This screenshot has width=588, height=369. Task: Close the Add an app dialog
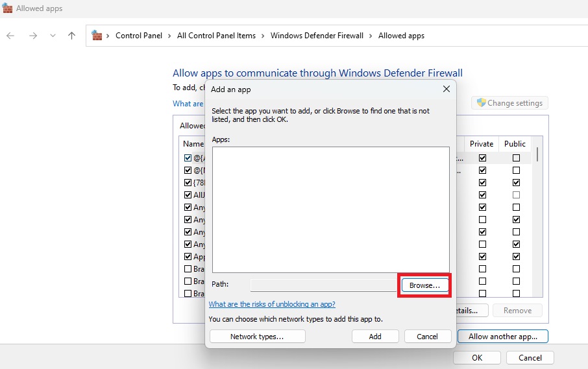point(447,89)
